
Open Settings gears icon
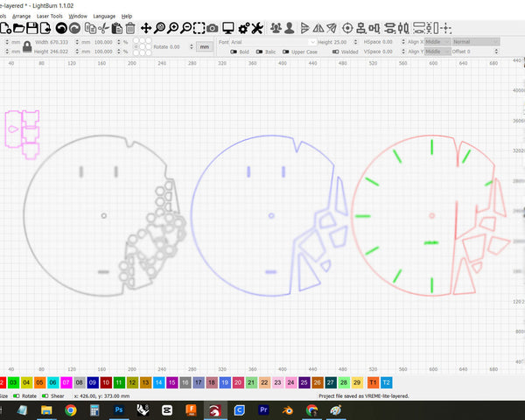click(244, 28)
